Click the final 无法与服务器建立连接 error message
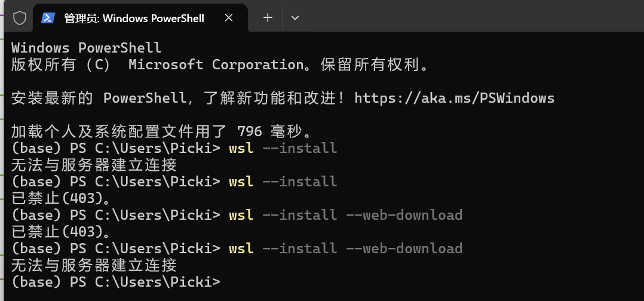Screen dimensions: 644x301 point(94,265)
